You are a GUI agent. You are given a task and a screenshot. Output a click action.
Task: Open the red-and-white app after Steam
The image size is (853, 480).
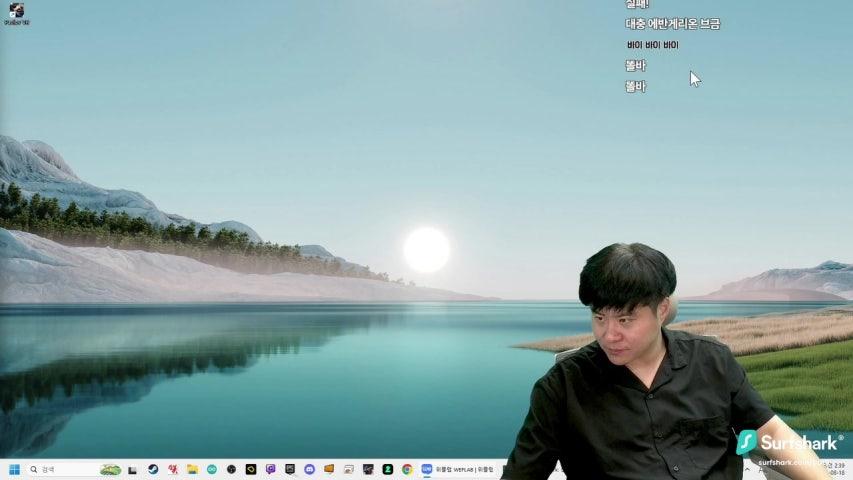pyautogui.click(x=172, y=469)
